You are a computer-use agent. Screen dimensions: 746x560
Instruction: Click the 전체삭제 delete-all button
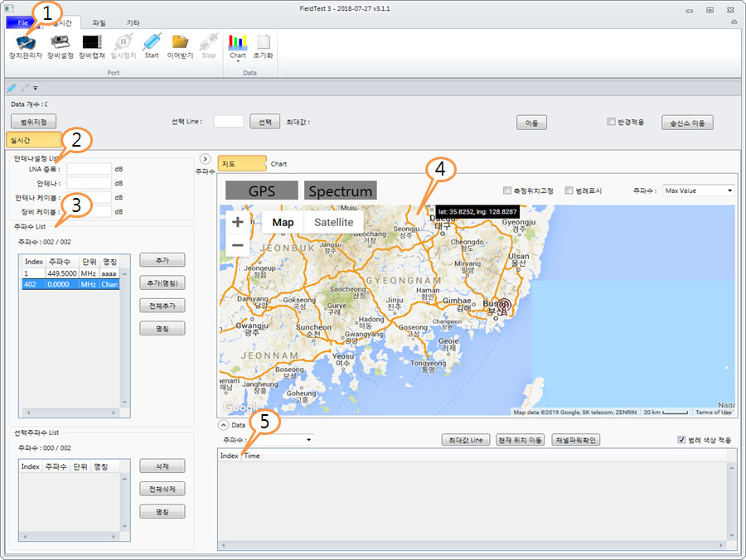(162, 489)
